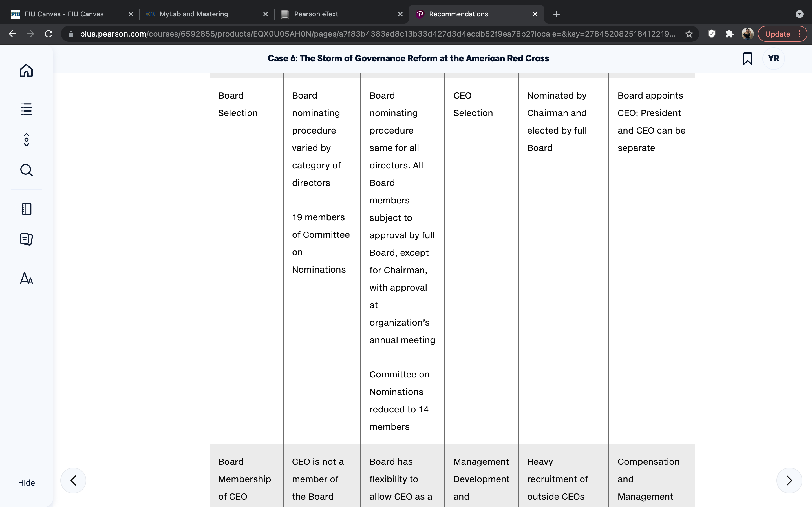The image size is (812, 507).
Task: Open the text size display settings icon
Action: 26,278
